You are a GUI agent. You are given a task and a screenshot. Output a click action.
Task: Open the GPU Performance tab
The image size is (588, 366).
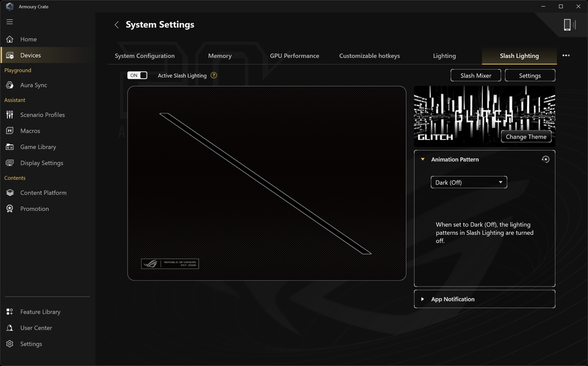pos(294,56)
